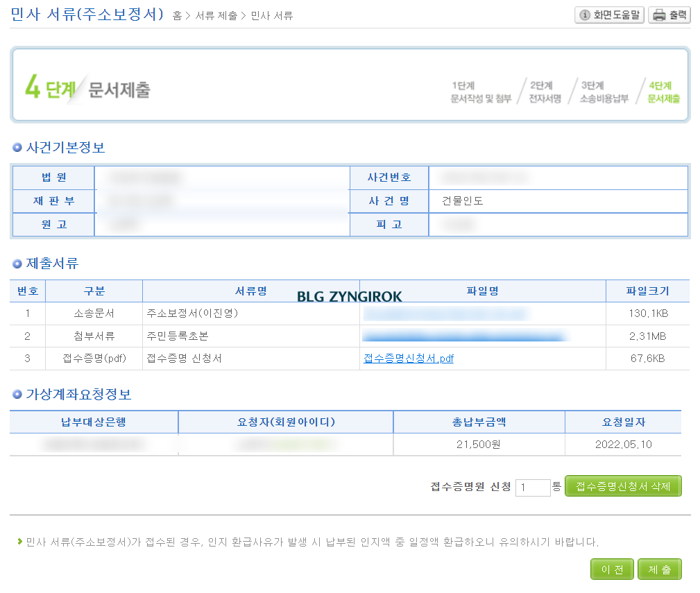Viewport: 700px width, 593px height.
Task: Select step 2단계 전자서명
Action: pyautogui.click(x=545, y=92)
